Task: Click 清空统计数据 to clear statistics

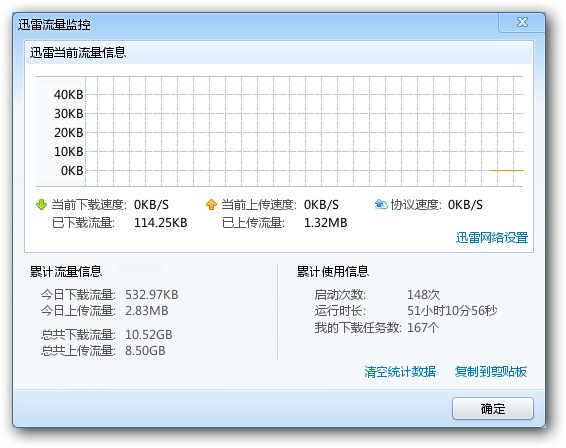Action: [x=400, y=371]
